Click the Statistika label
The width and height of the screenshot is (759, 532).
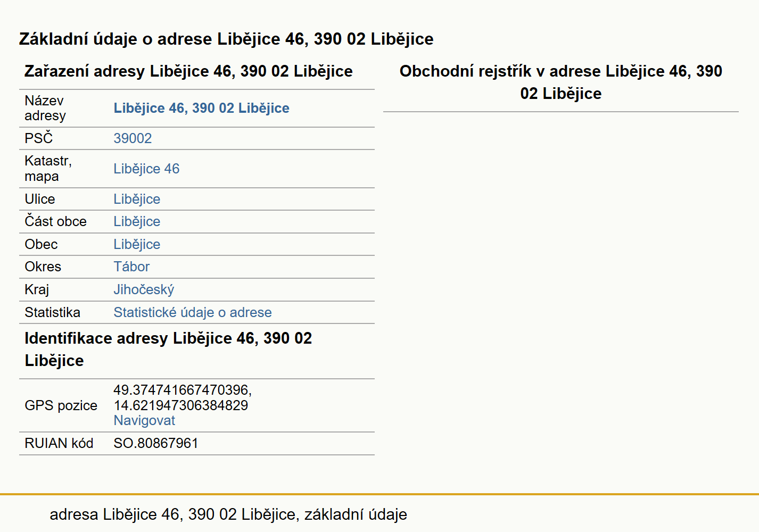[x=52, y=312]
